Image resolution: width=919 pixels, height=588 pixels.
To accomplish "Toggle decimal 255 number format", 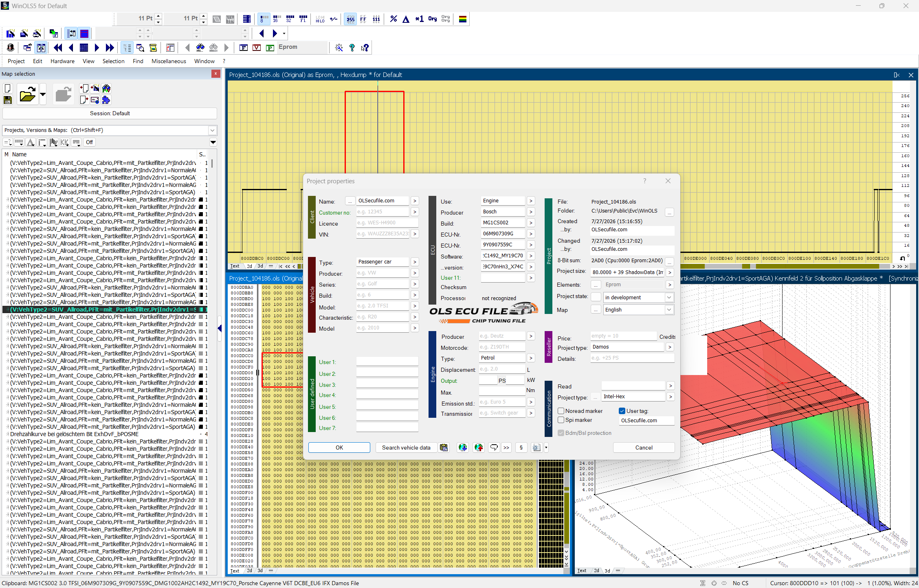I will pos(350,19).
